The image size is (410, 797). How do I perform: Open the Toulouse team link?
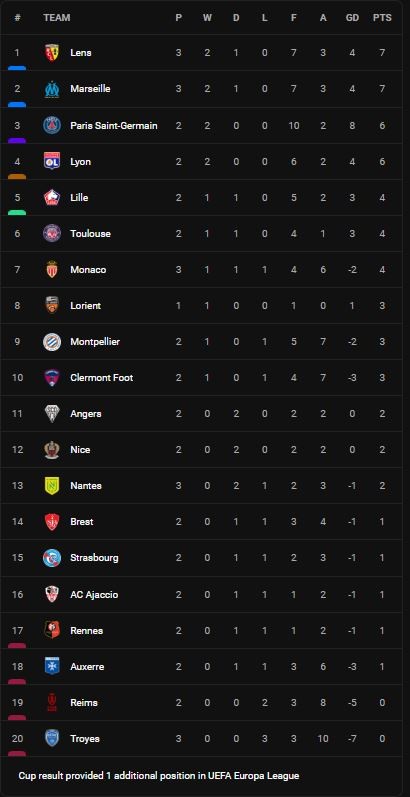[x=90, y=233]
